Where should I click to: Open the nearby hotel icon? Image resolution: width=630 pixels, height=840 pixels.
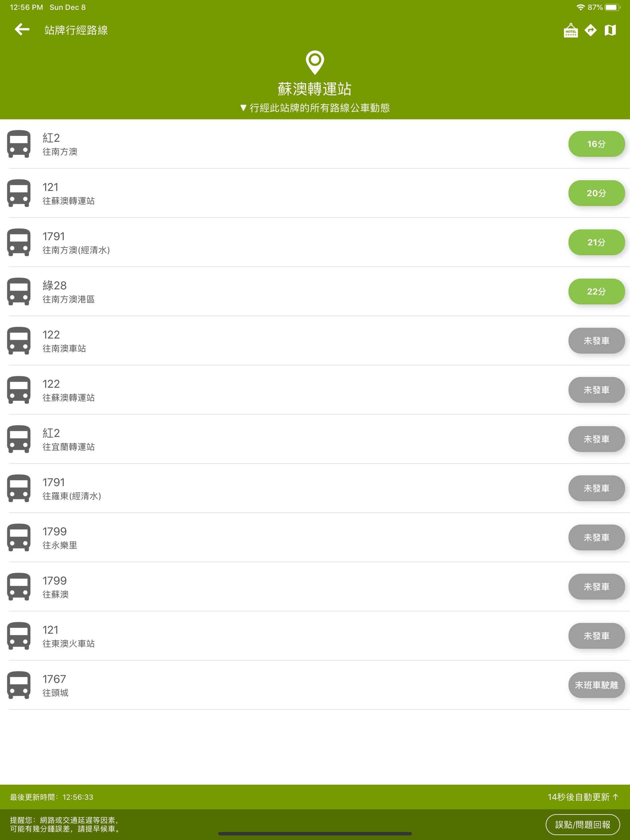[x=570, y=30]
